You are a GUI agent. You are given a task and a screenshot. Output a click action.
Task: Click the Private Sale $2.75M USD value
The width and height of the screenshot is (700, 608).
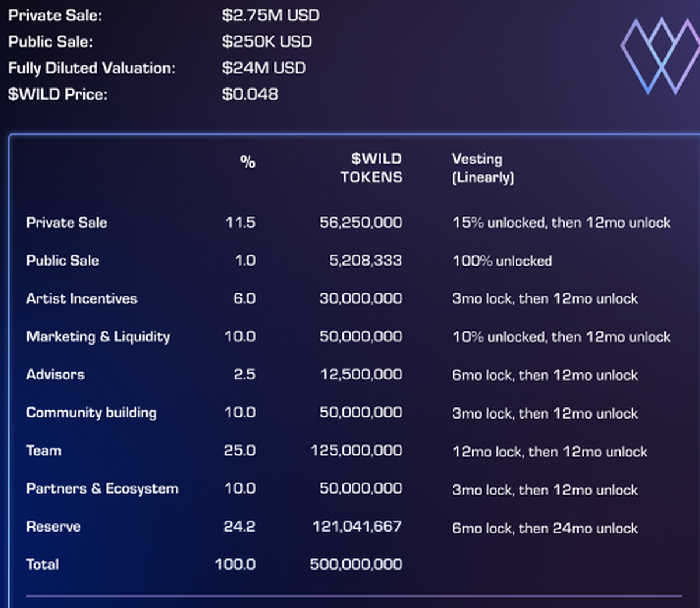(x=270, y=16)
